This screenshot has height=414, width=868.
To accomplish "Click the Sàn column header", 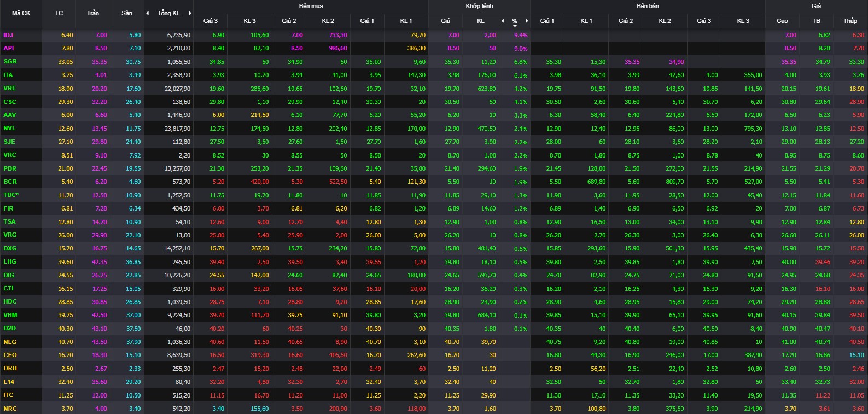I will [127, 13].
